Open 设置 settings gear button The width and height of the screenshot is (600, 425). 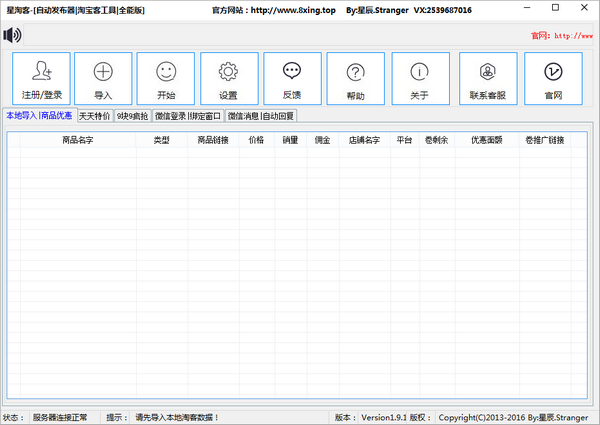tap(229, 78)
